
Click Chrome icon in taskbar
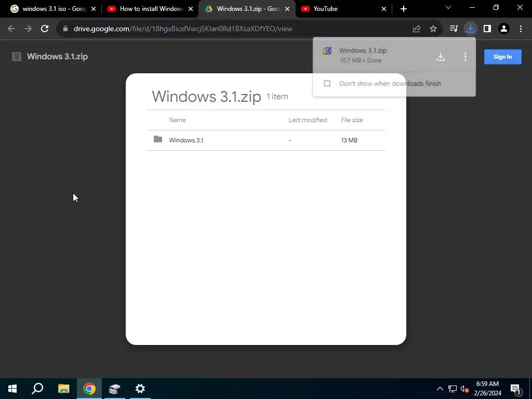point(89,389)
